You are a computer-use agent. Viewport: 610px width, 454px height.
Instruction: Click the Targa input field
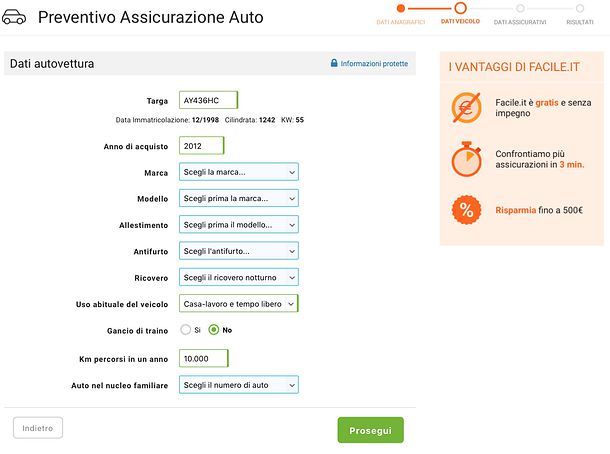click(x=208, y=100)
